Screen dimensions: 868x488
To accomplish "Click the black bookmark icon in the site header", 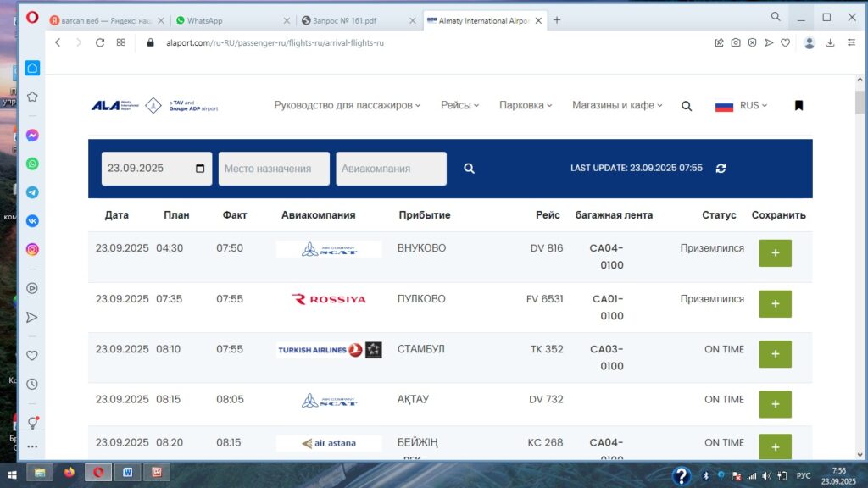I will (x=798, y=106).
